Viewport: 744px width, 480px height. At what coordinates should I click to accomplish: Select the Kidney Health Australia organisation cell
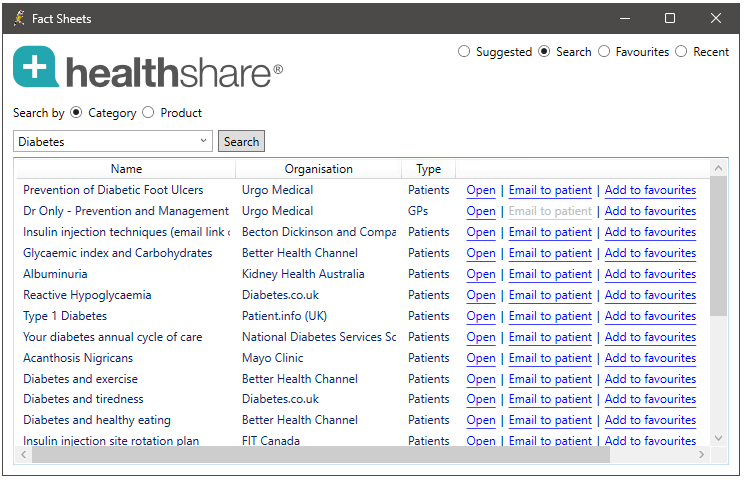pos(303,274)
